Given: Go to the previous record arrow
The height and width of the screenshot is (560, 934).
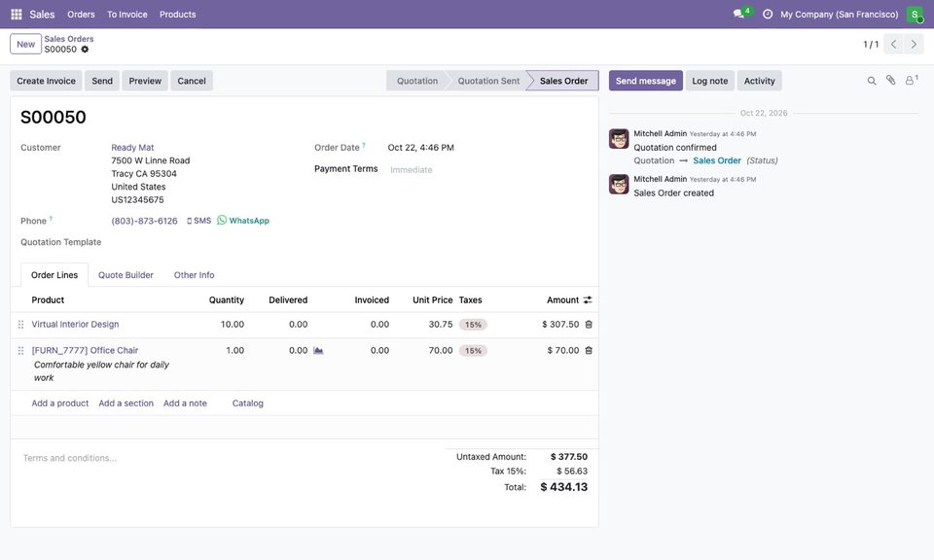Looking at the screenshot, I should 893,44.
